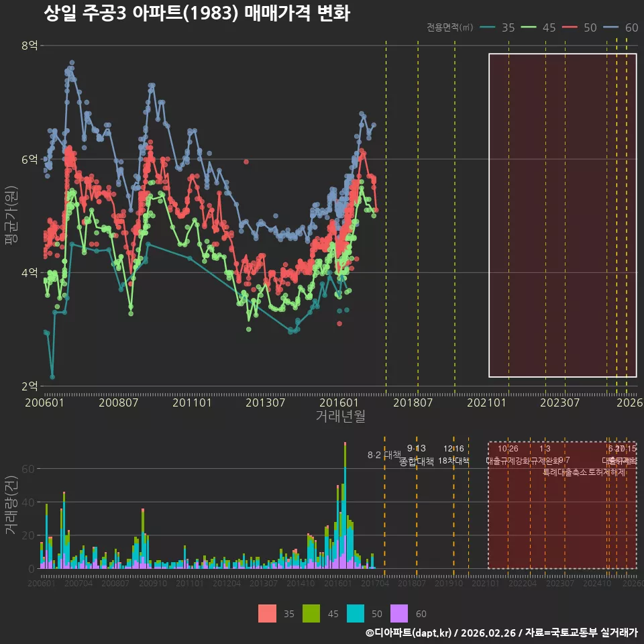Select 202101 tick on the price chart axis
The width and height of the screenshot is (644, 644).
[486, 402]
